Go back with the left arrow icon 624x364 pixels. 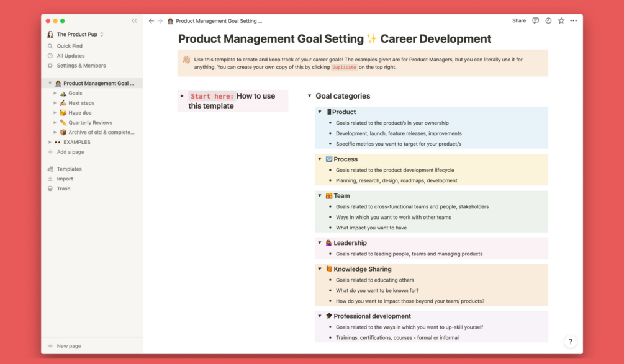(x=151, y=20)
